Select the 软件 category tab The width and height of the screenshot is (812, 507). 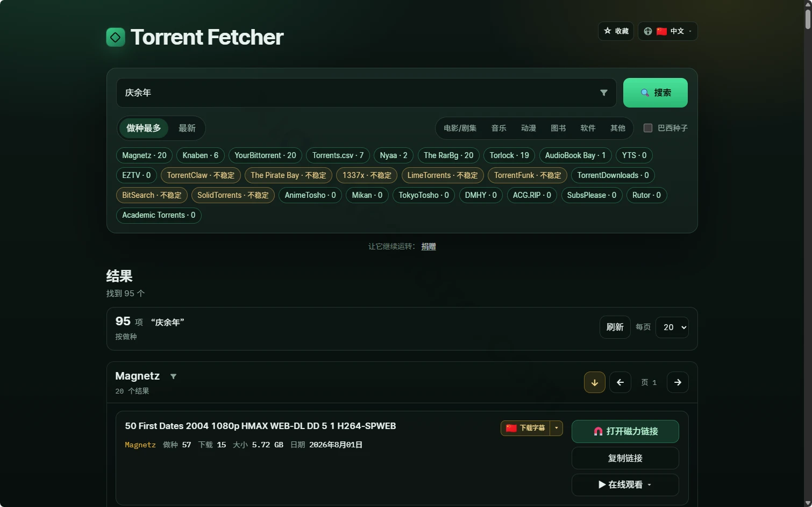(x=588, y=128)
